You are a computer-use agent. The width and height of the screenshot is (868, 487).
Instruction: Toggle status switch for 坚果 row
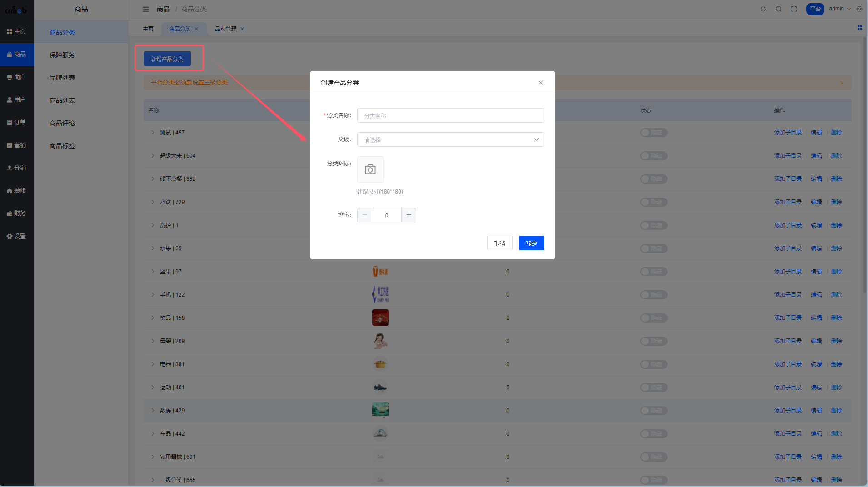point(653,272)
